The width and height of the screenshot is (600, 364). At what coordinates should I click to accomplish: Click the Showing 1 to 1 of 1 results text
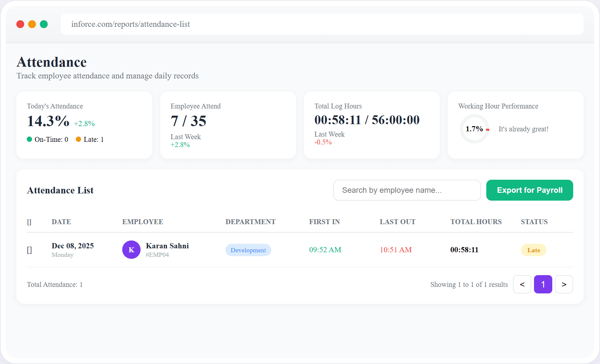(x=469, y=285)
